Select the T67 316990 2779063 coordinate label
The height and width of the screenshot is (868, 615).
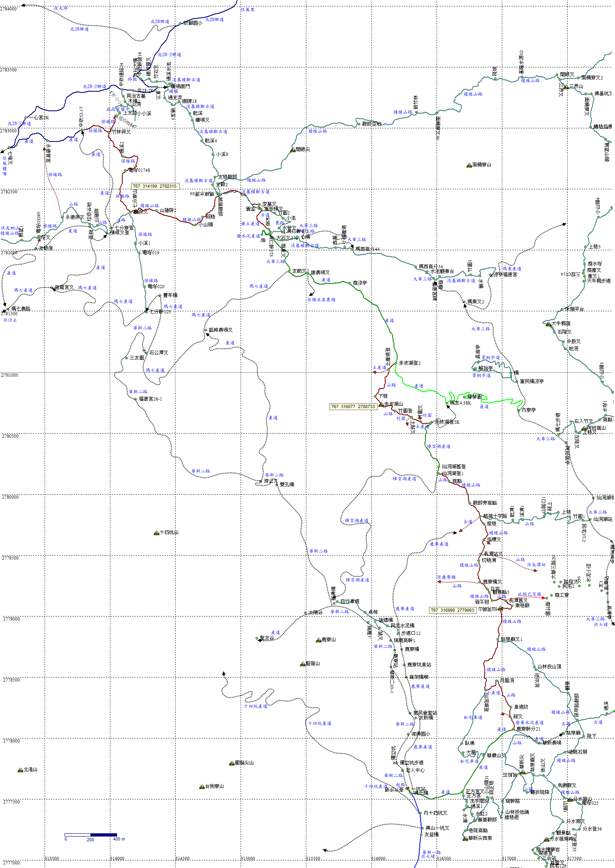click(x=452, y=610)
